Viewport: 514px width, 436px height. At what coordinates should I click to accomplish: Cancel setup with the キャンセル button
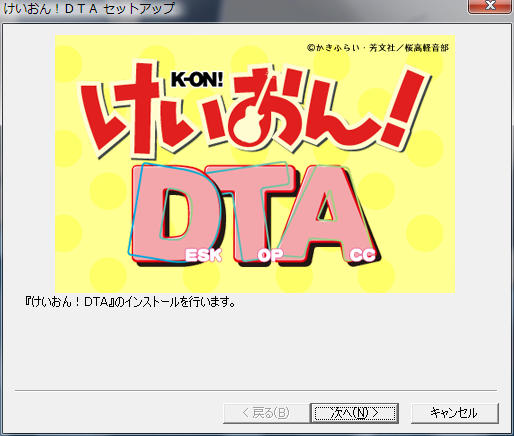[x=455, y=413]
